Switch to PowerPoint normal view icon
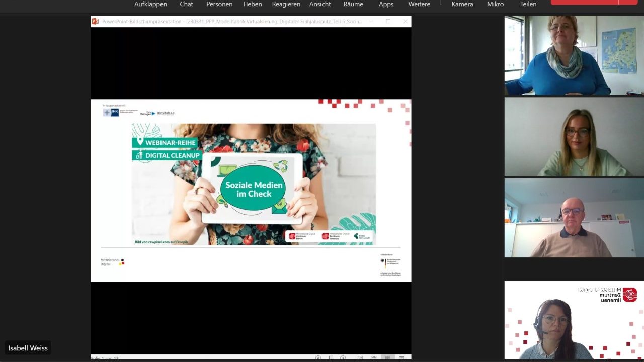Viewport: 644px width, 362px height. 360,358
